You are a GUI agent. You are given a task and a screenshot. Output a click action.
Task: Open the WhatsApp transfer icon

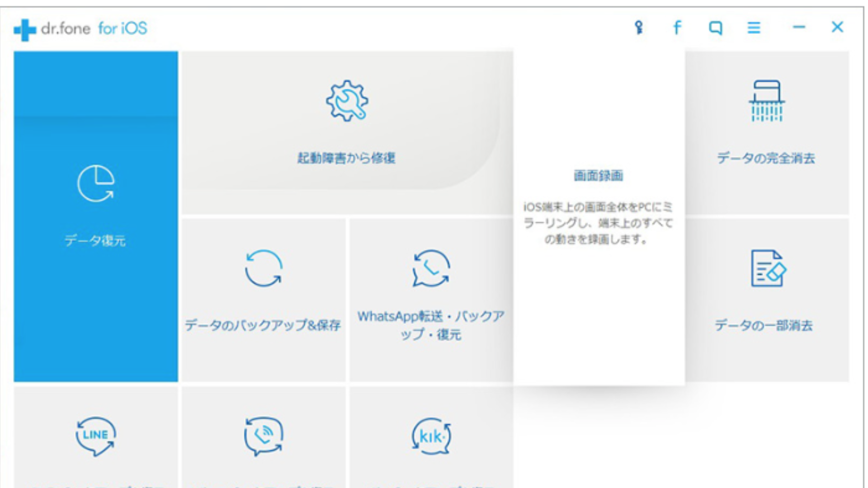coord(431,268)
